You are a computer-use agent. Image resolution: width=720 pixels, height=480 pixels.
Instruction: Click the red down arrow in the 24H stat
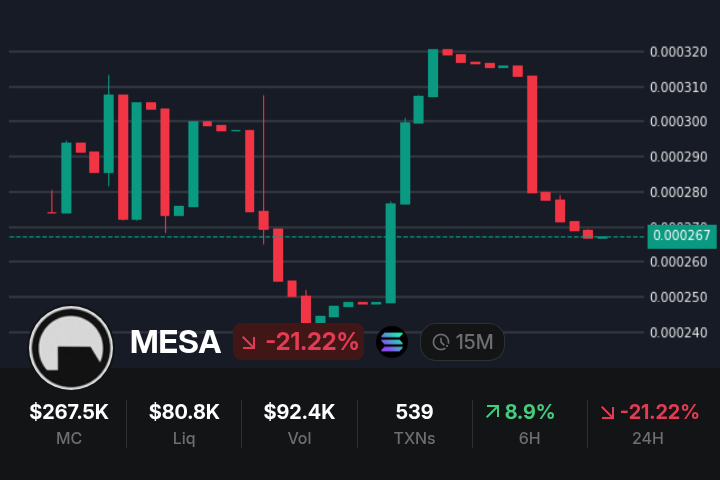click(607, 411)
